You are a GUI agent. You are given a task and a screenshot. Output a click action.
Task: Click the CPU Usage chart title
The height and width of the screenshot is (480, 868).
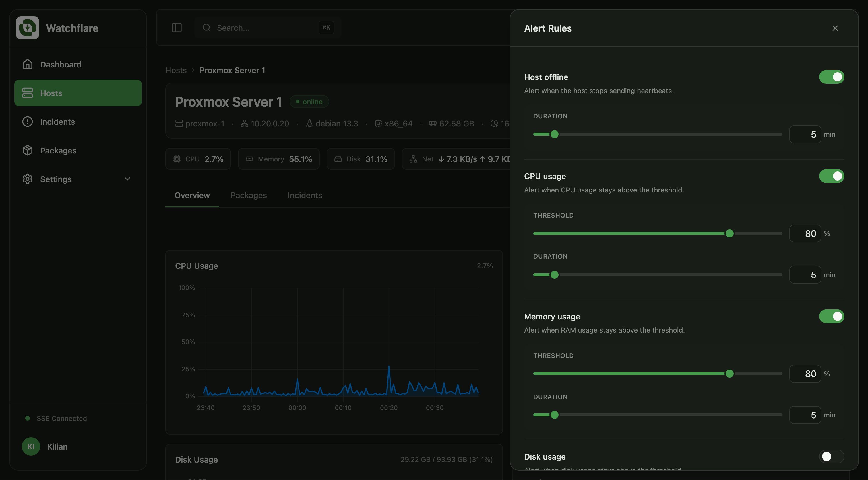point(196,266)
